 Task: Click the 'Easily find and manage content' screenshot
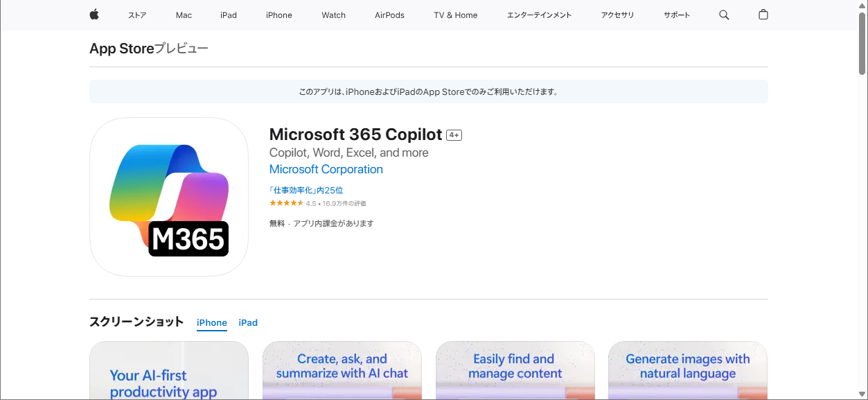(x=515, y=370)
